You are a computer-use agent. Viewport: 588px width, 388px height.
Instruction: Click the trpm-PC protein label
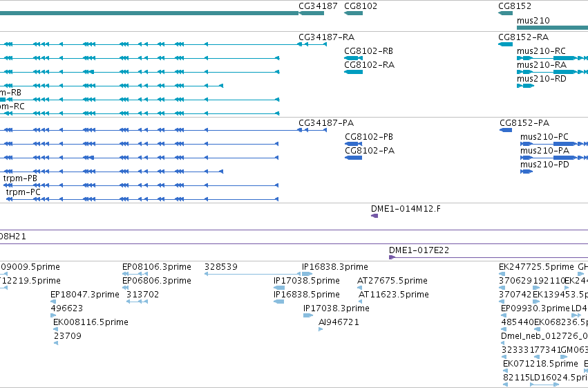(x=23, y=192)
